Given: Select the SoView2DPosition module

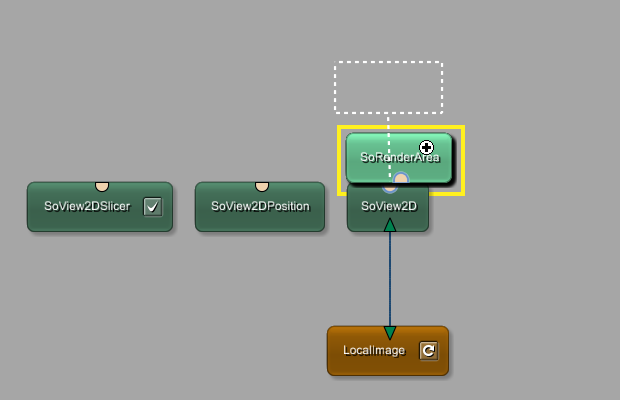Looking at the screenshot, I should 260,207.
